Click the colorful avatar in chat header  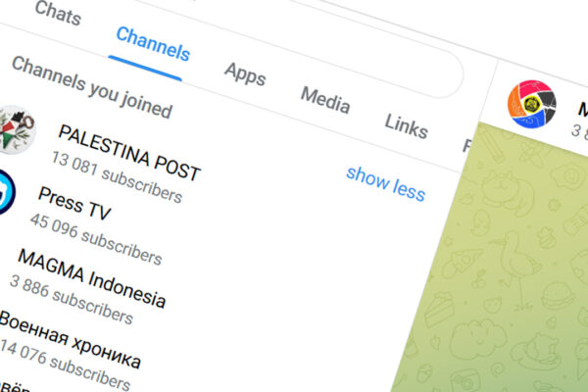point(532,107)
